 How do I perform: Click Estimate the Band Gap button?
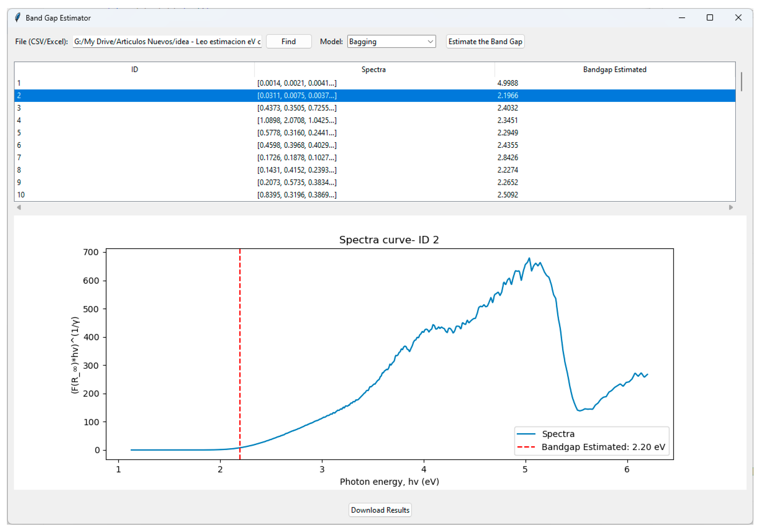click(485, 42)
